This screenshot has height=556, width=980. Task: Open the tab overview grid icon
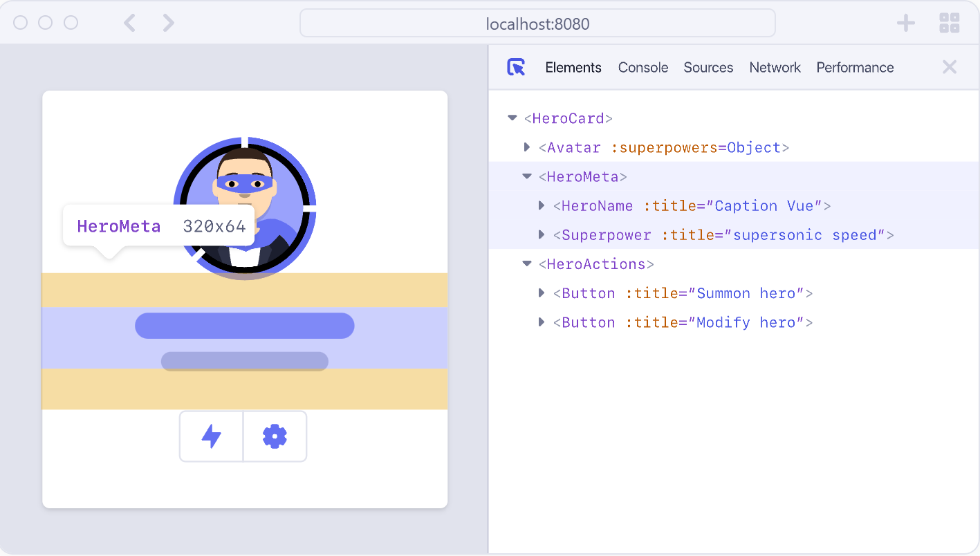click(x=949, y=23)
